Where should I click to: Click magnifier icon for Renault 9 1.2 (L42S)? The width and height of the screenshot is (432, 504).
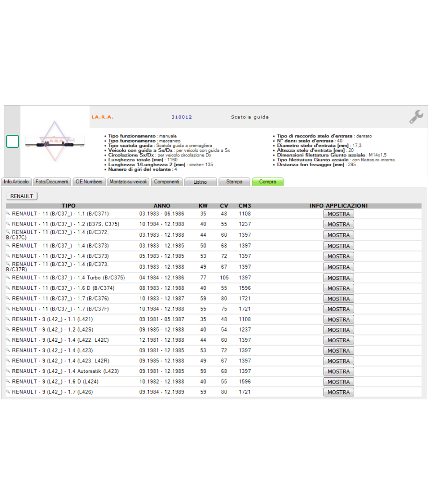click(x=8, y=329)
